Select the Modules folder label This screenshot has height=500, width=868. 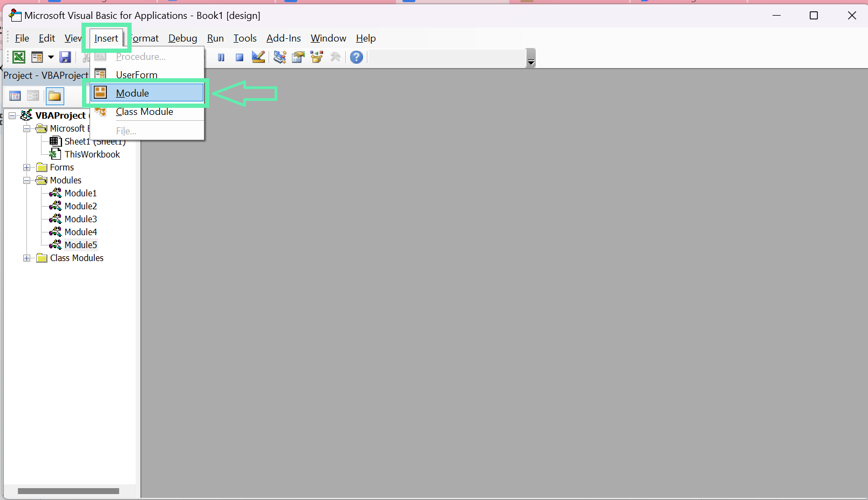click(x=66, y=180)
